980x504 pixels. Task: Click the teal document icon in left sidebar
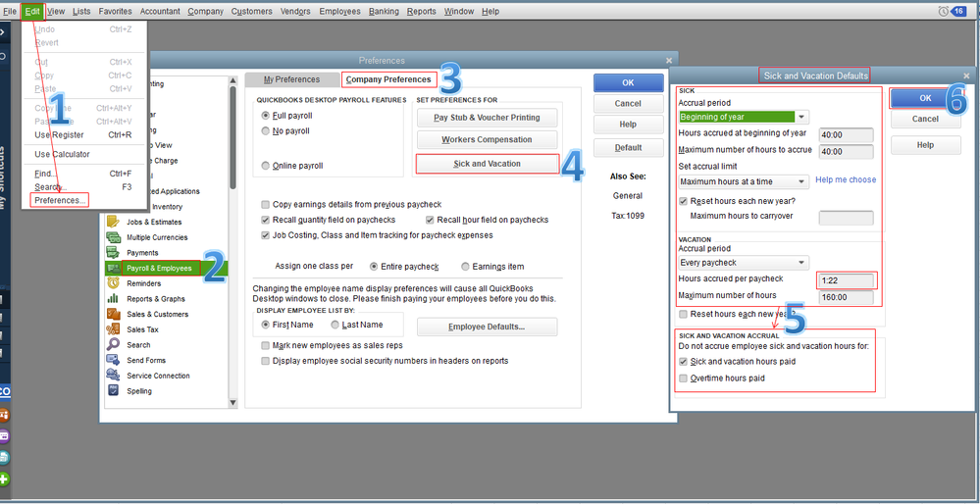4,457
